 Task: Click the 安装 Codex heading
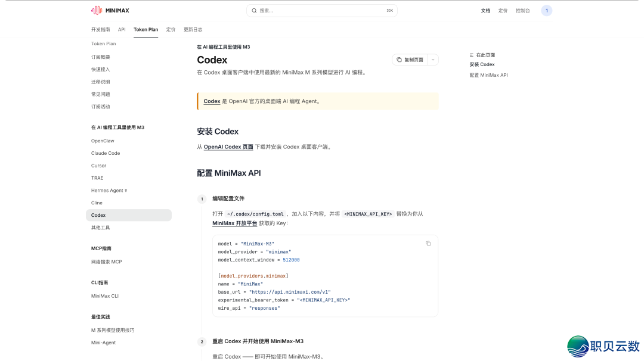pos(218,132)
